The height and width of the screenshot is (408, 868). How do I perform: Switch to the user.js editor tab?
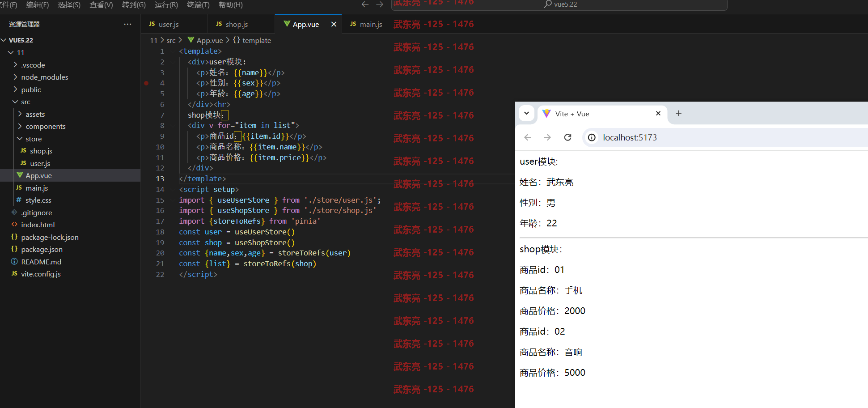(174, 24)
